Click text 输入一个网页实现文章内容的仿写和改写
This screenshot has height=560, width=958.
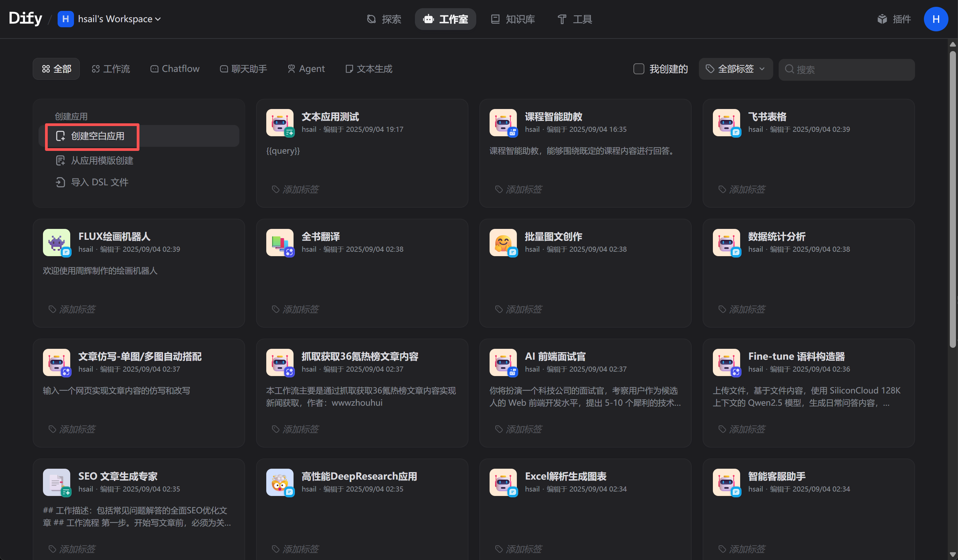pyautogui.click(x=116, y=391)
